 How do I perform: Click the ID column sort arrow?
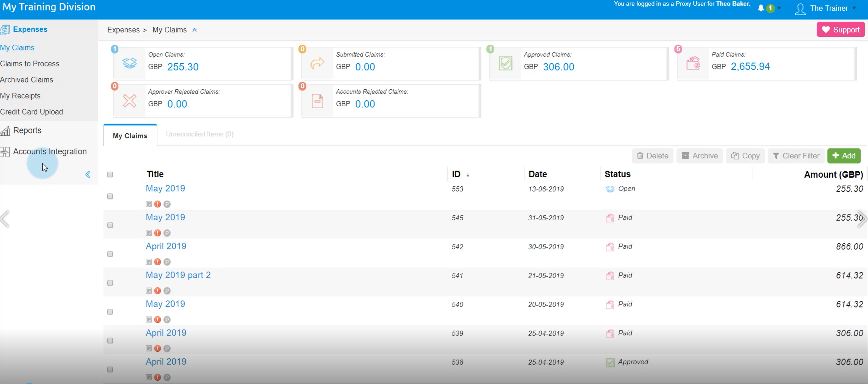(468, 175)
